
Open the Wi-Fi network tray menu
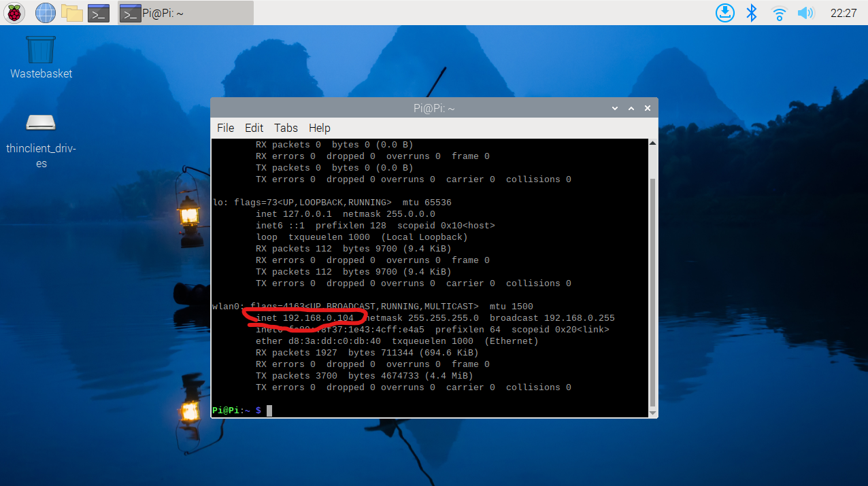(779, 12)
